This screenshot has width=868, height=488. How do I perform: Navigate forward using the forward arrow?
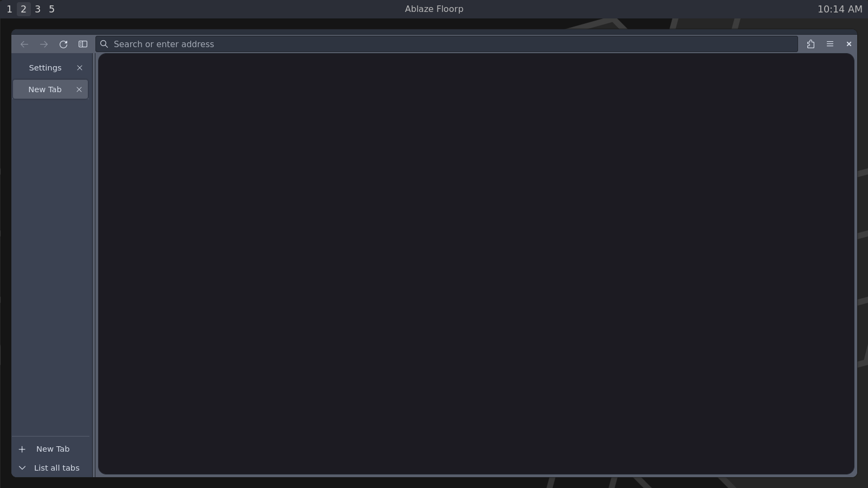(x=43, y=44)
